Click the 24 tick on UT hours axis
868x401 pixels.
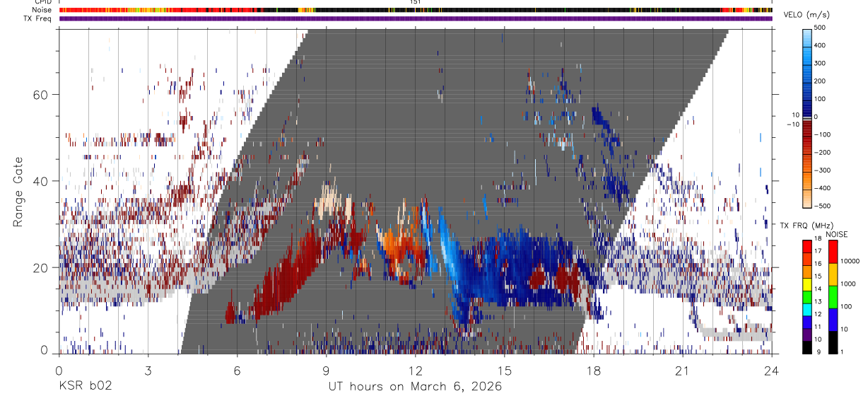[772, 370]
